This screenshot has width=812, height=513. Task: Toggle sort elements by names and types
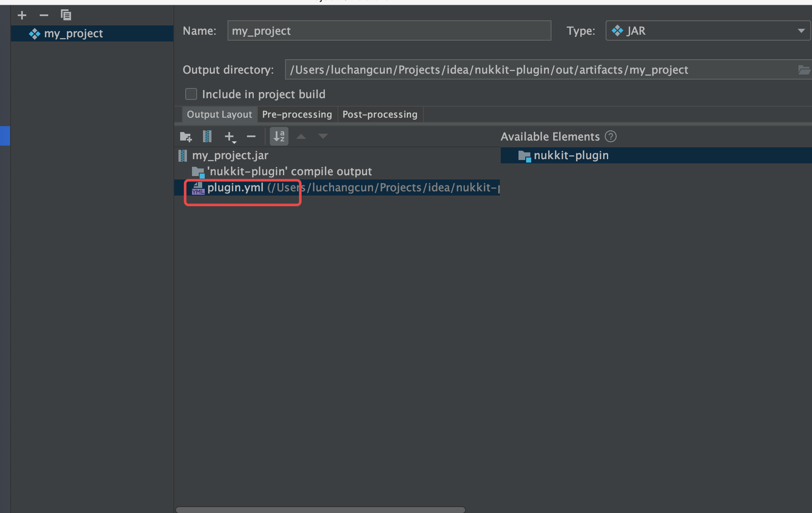(x=279, y=137)
